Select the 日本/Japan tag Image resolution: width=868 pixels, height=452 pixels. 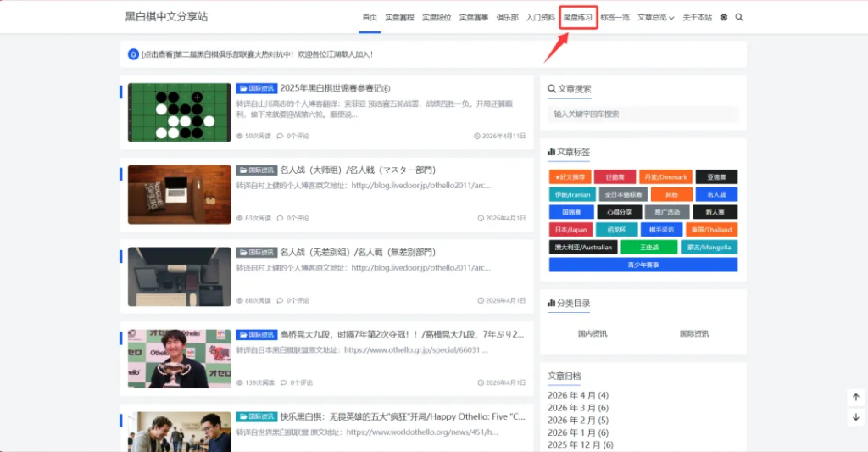(x=570, y=230)
